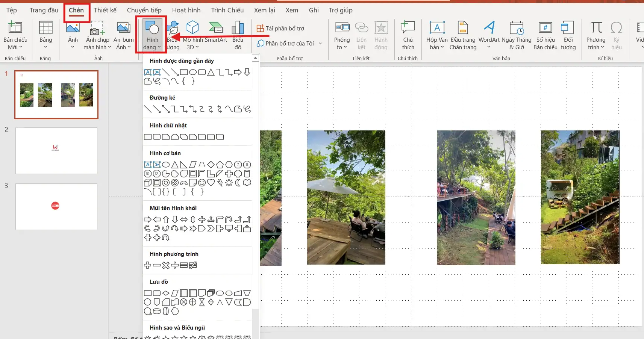The image size is (644, 339).
Task: Select the smiley face shape
Action: [x=202, y=183]
